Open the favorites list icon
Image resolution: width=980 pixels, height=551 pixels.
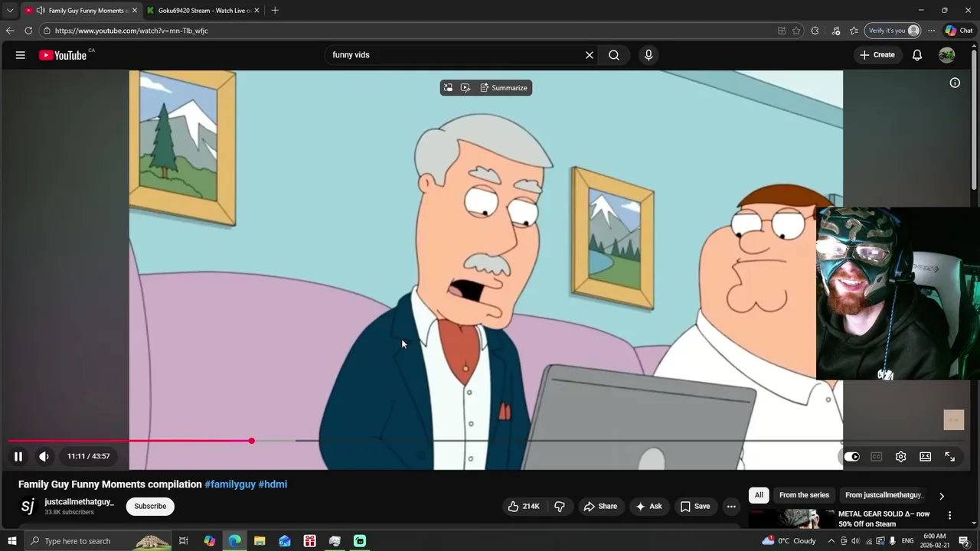click(x=854, y=31)
